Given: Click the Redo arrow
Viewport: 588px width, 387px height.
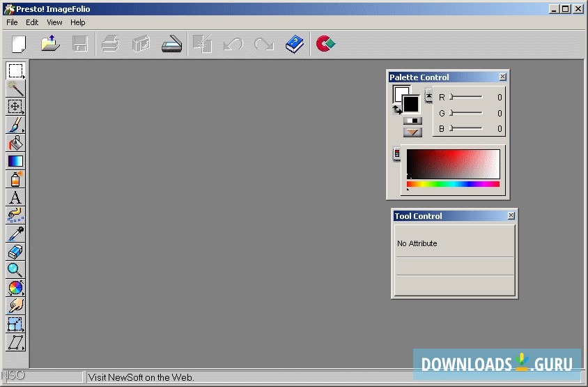Looking at the screenshot, I should point(264,44).
